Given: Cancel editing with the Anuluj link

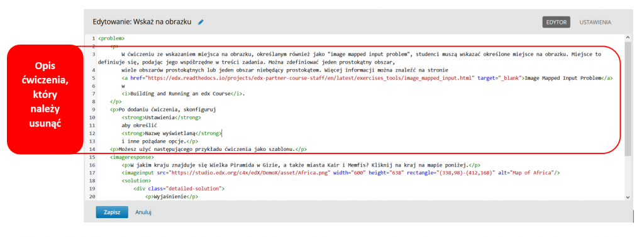Looking at the screenshot, I should pyautogui.click(x=144, y=212).
